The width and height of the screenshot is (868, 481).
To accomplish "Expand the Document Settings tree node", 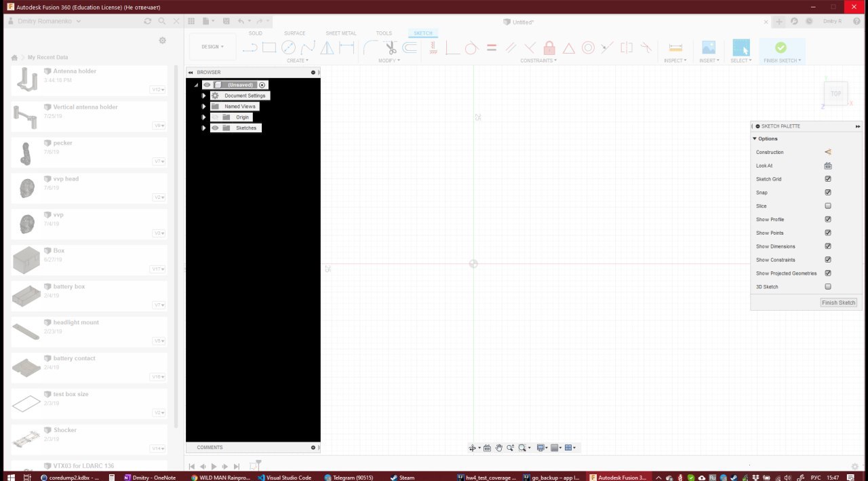I will [x=204, y=96].
